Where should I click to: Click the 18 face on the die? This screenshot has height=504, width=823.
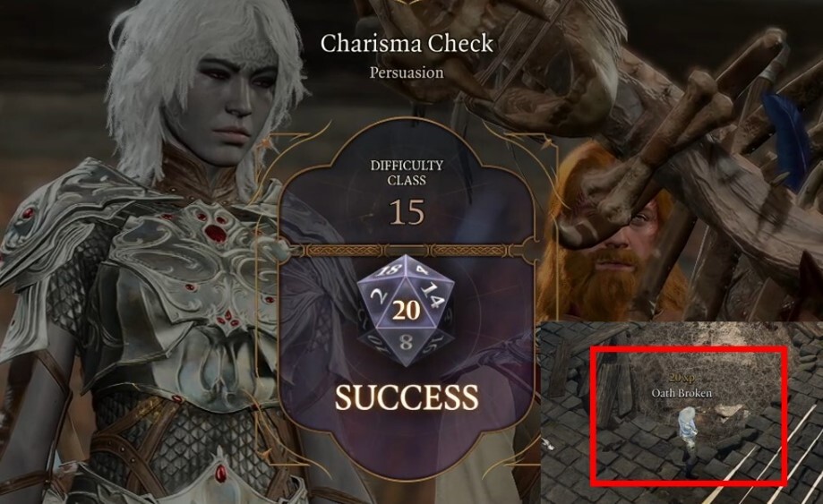pos(389,270)
